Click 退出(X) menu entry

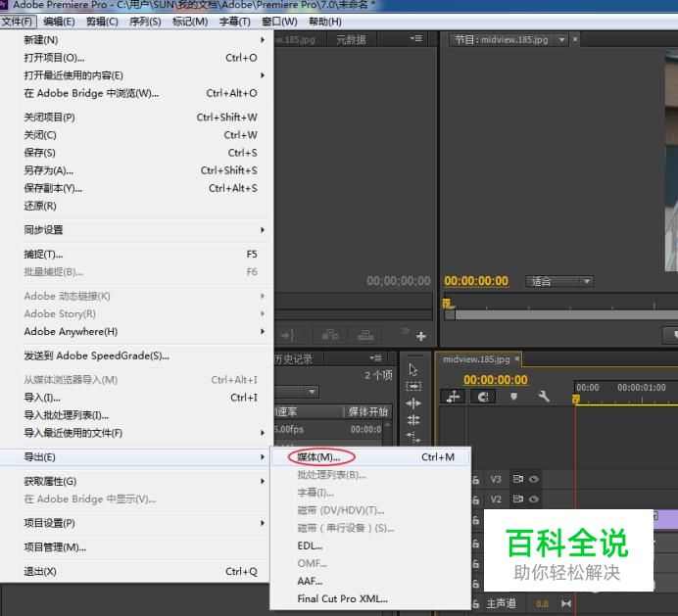pos(135,572)
